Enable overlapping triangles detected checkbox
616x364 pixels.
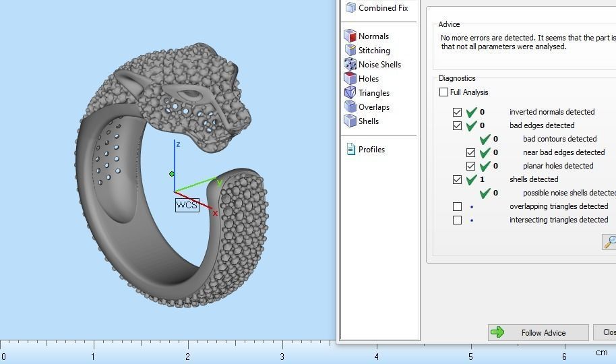(x=457, y=206)
